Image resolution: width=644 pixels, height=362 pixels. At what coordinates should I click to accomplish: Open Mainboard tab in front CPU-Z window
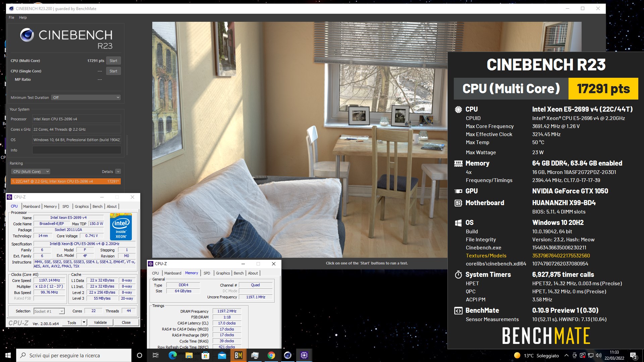[x=173, y=273]
